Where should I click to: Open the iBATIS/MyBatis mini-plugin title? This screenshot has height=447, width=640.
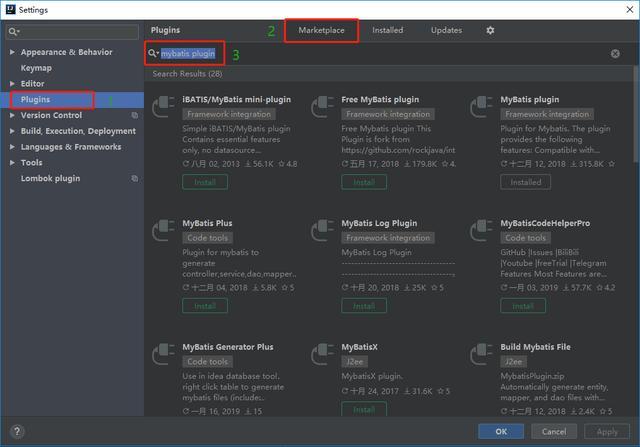click(237, 100)
